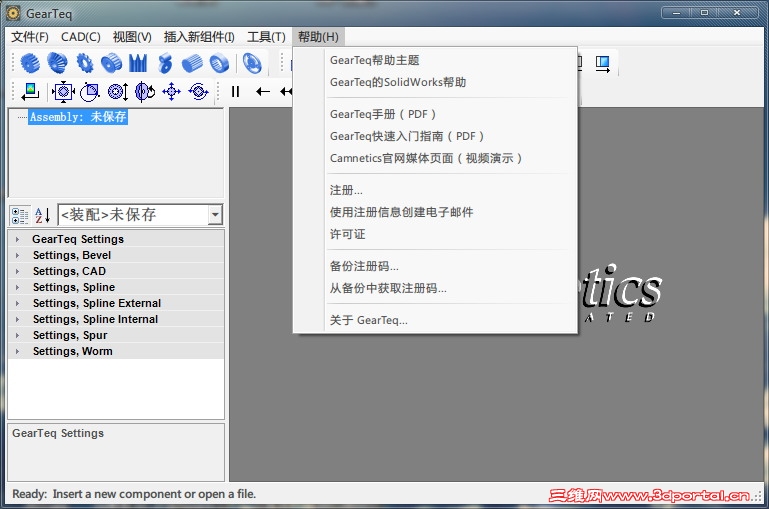Switch property grid to categorized view
Viewport: 769px width, 509px height.
pyautogui.click(x=20, y=215)
